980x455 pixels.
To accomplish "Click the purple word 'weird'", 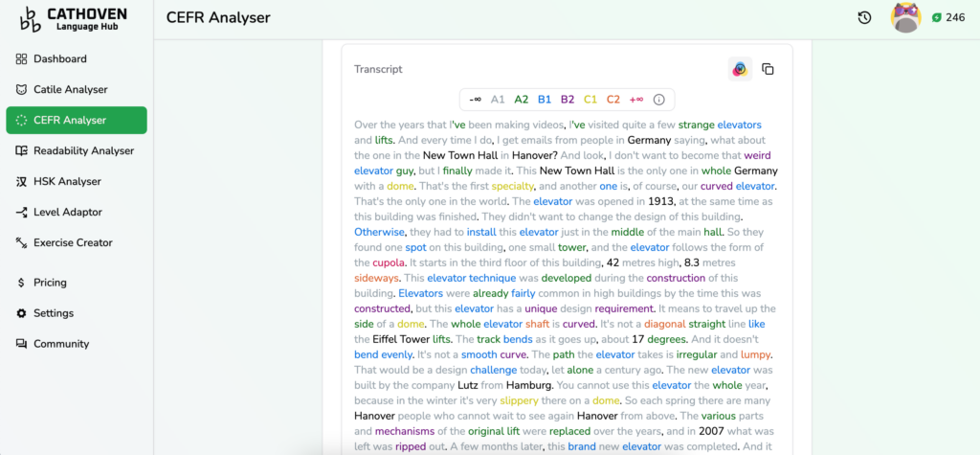I will (x=757, y=155).
